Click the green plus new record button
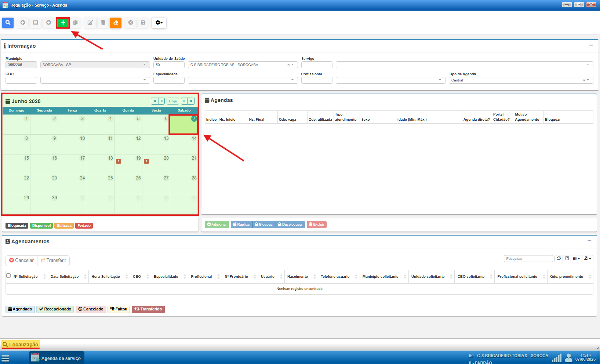Image resolution: width=600 pixels, height=364 pixels. pos(63,23)
